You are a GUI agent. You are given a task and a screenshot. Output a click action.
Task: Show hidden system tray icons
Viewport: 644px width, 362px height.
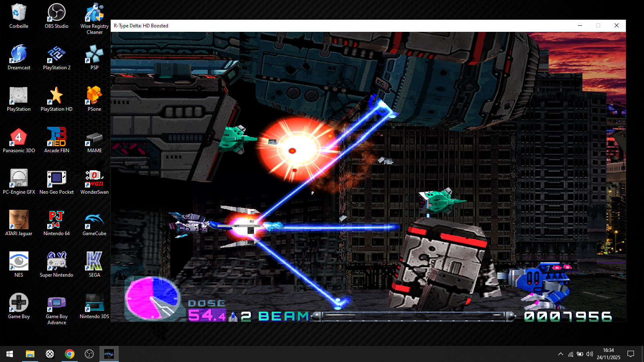tap(560, 354)
